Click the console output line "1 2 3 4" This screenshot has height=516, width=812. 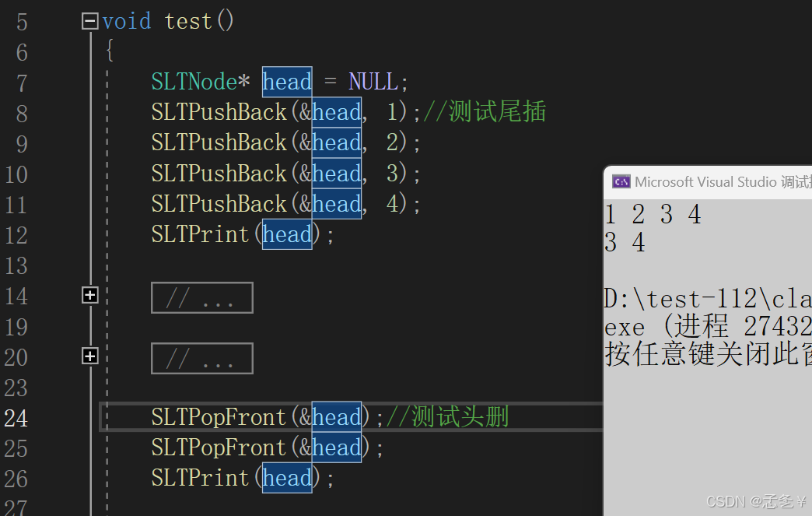[653, 215]
